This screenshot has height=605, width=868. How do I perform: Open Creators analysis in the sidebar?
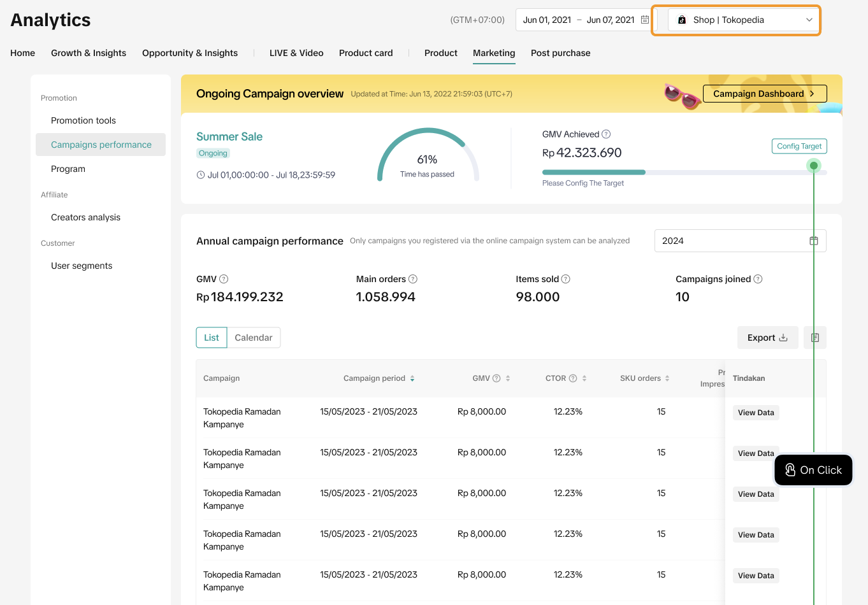85,217
